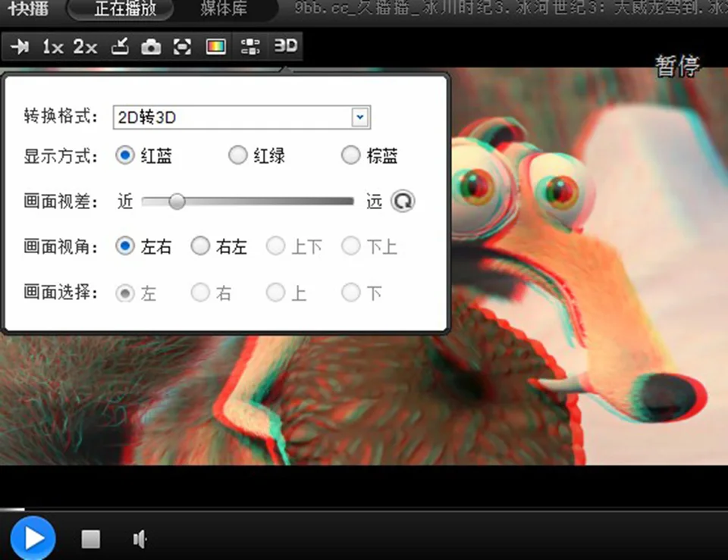Take a screenshot with the camera icon
728x560 pixels.
point(151,47)
